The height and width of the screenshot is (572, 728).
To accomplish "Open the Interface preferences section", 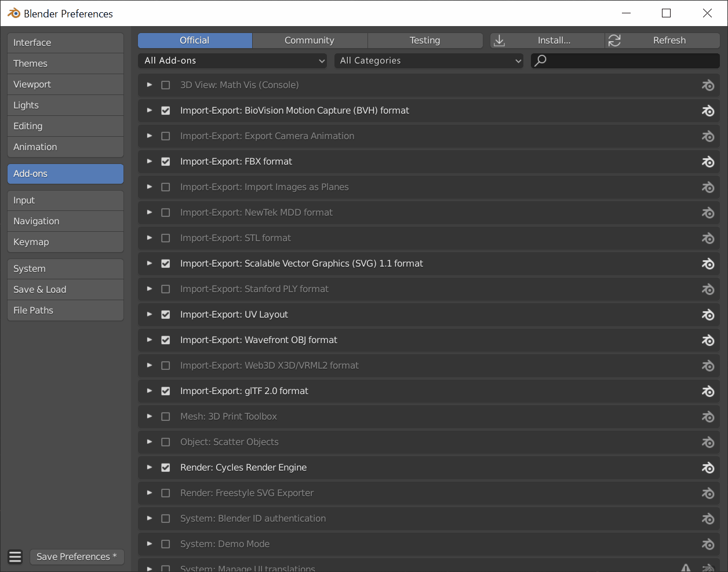I will [x=65, y=43].
